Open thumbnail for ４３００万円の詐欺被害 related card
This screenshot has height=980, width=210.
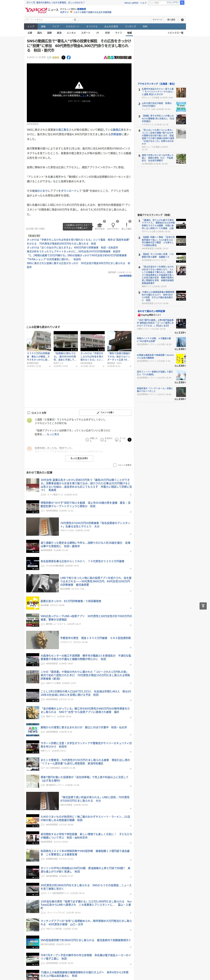(x=39, y=341)
